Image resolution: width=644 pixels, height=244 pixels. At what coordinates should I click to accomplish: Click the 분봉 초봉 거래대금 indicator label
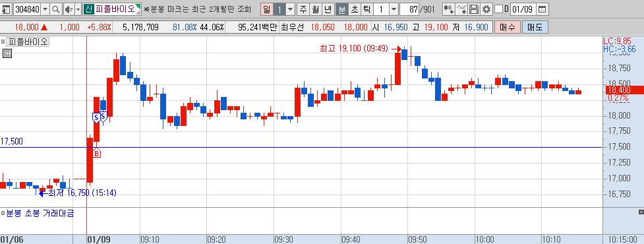(40, 213)
